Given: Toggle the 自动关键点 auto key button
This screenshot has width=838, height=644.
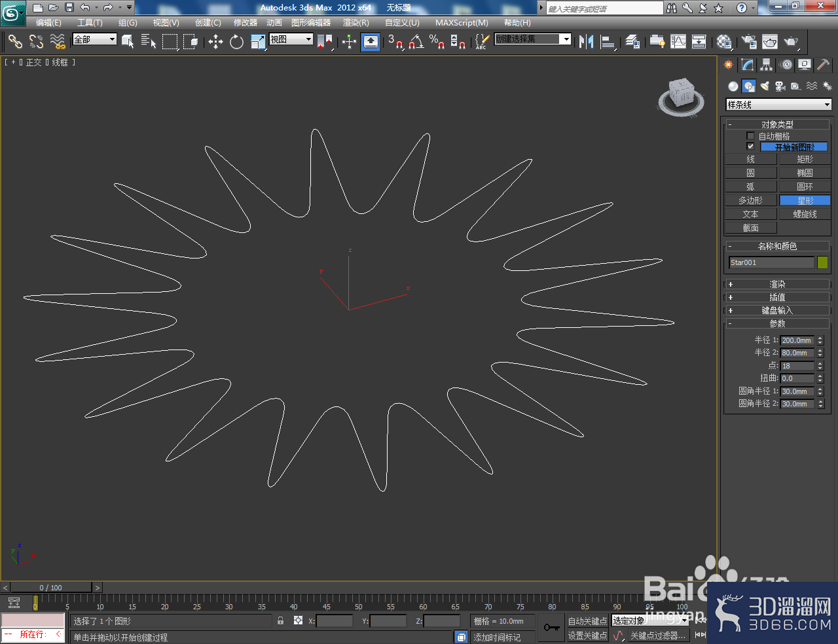Looking at the screenshot, I should point(587,621).
